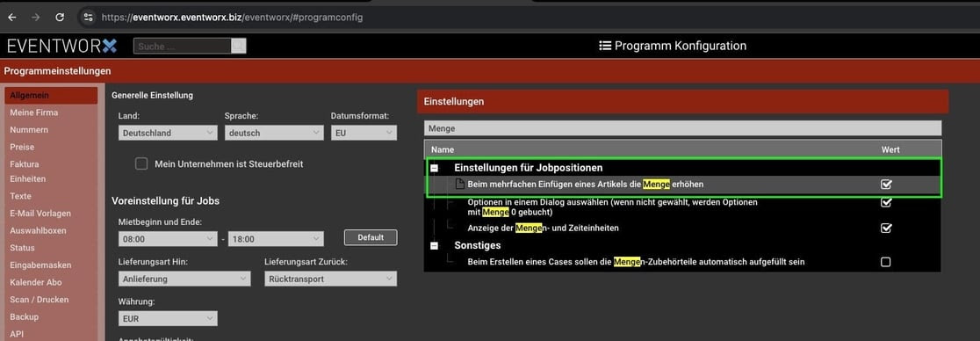
Task: Click the list icon beside Programm Konfiguration
Action: point(604,46)
